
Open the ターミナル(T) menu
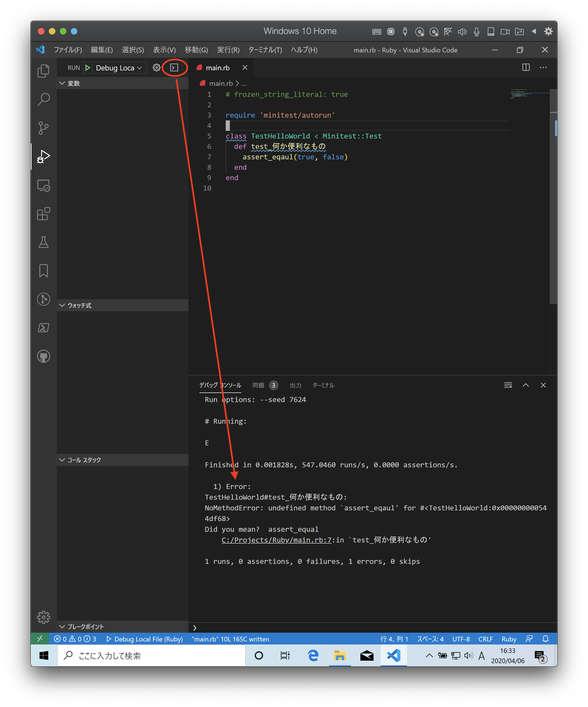coord(265,50)
